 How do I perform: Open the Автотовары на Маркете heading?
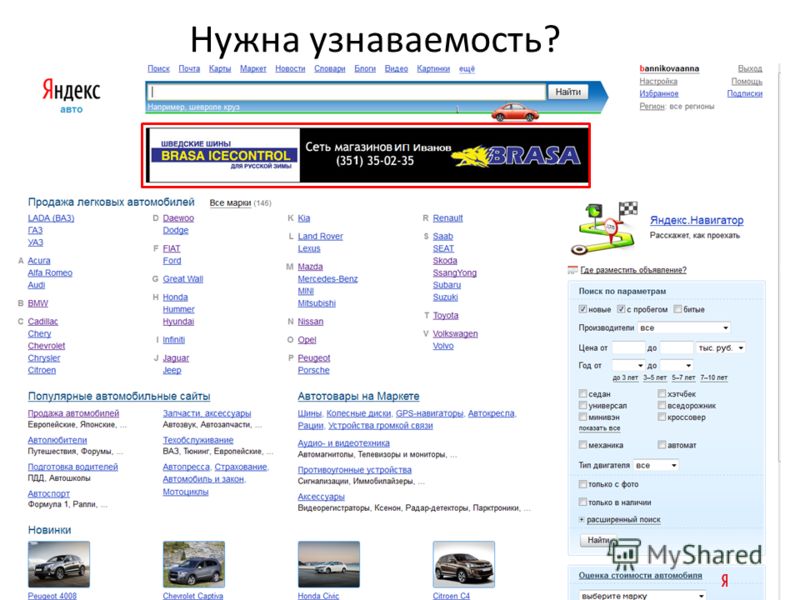click(x=359, y=396)
